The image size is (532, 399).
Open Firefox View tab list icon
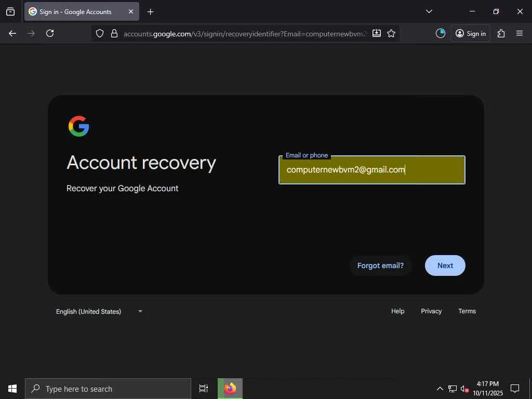[x=10, y=11]
